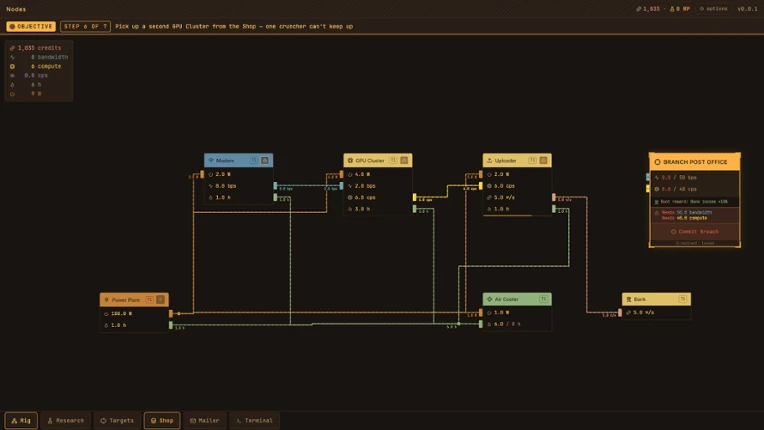Open the Research tab

click(x=66, y=420)
